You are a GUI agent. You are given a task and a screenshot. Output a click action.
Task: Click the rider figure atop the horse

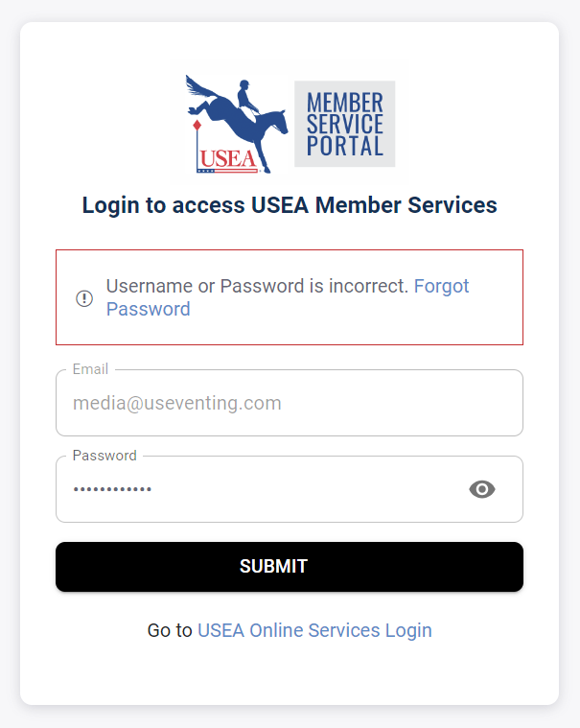244,97
